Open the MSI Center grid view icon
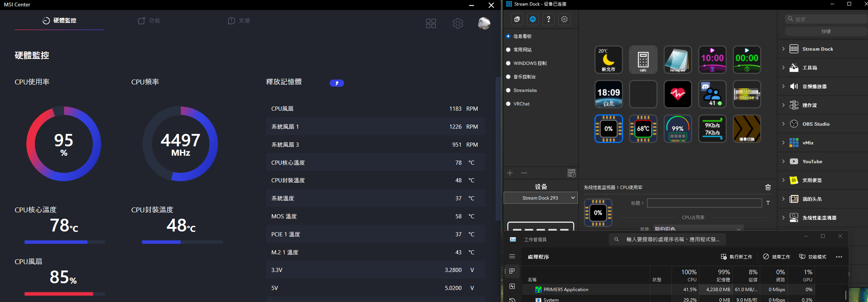The height and width of the screenshot is (302, 868). coord(431,23)
